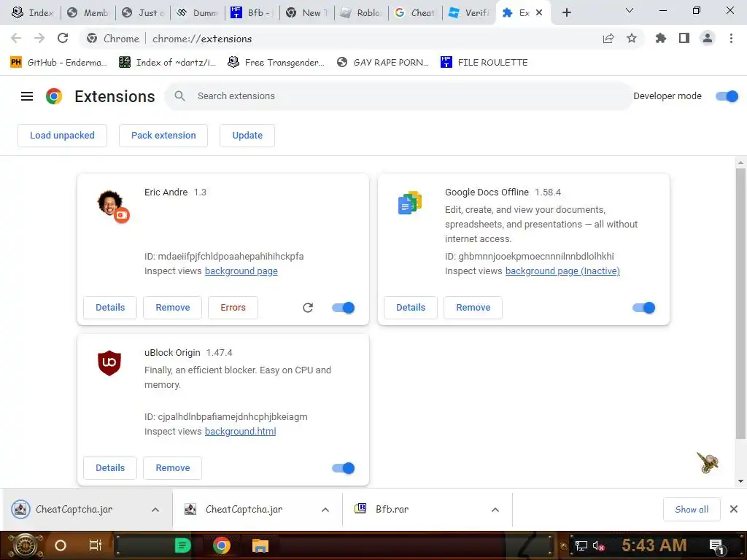The image size is (747, 560).
Task: Open Chrome's three-dot menu
Action: tap(731, 38)
